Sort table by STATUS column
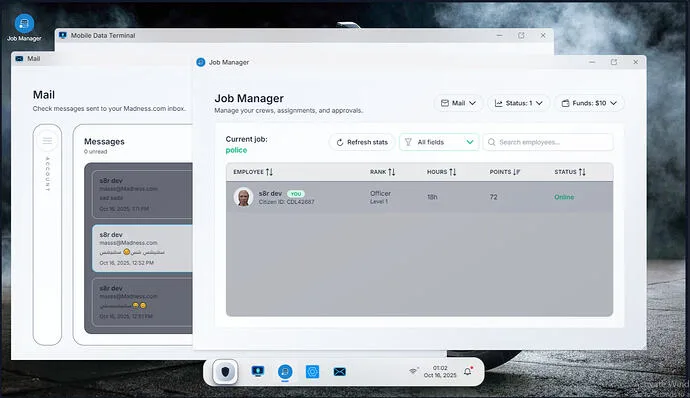The width and height of the screenshot is (690, 398). pyautogui.click(x=570, y=172)
